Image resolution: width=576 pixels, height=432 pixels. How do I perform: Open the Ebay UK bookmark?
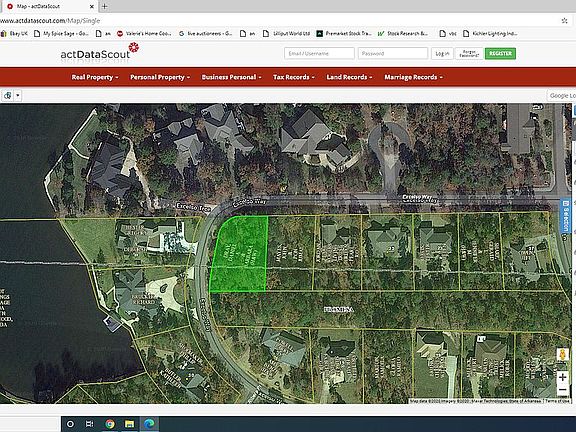coord(14,33)
